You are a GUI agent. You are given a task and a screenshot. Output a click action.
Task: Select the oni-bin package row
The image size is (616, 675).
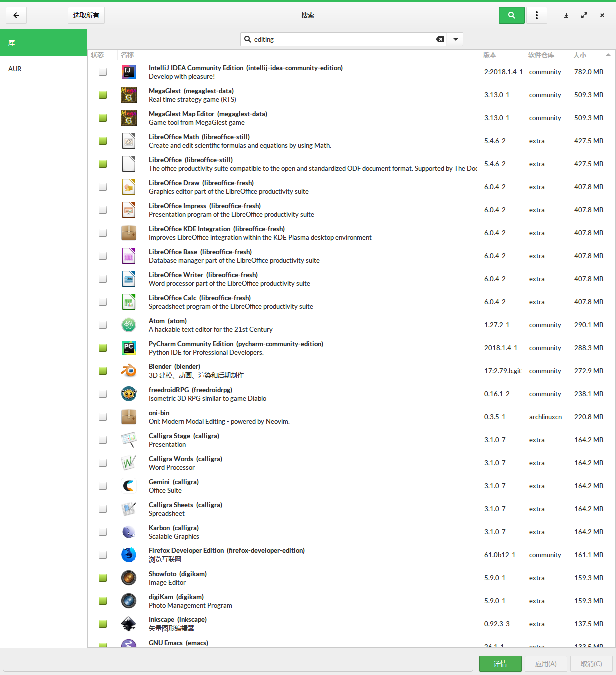pos(351,417)
